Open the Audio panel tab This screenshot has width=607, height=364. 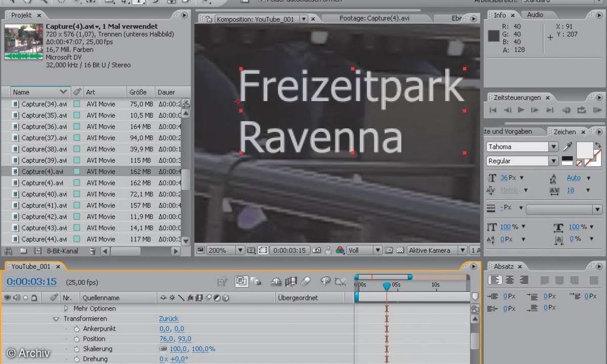(x=535, y=15)
